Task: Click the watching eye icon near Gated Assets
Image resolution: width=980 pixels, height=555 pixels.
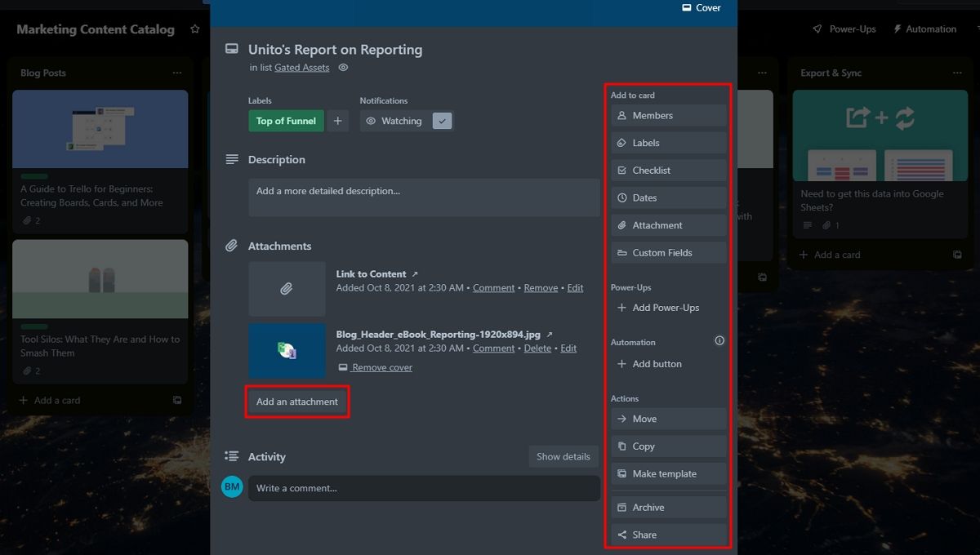Action: (343, 68)
